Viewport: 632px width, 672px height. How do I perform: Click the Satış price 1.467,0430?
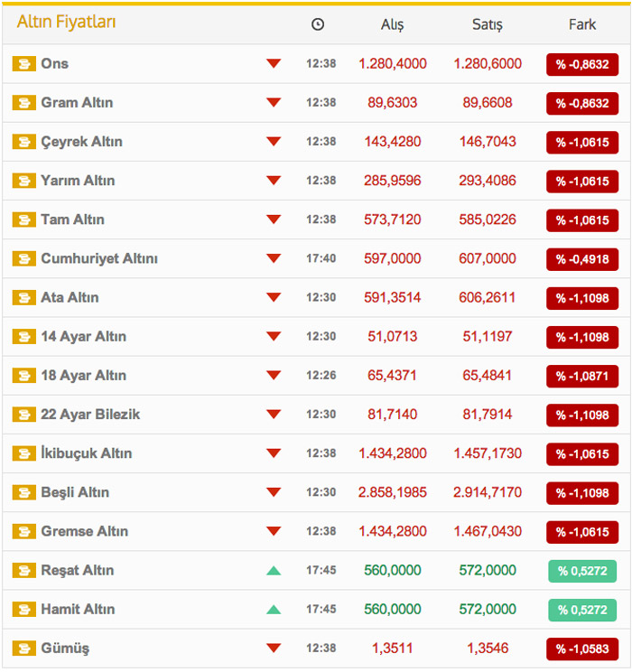(x=488, y=532)
